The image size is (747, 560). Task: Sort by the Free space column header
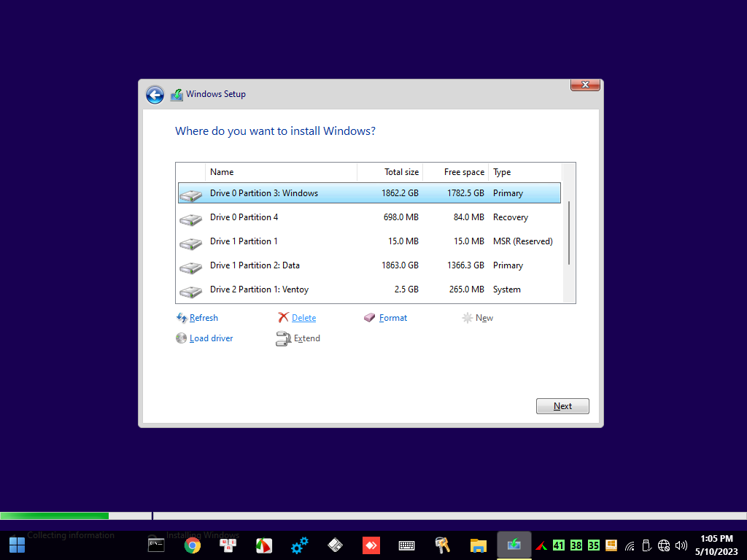455,172
